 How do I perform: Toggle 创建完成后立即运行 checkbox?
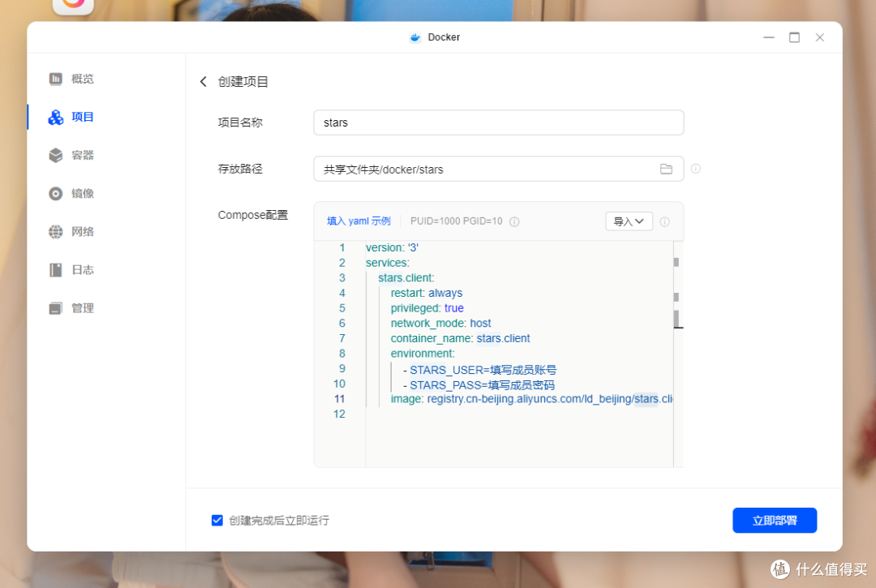click(217, 521)
